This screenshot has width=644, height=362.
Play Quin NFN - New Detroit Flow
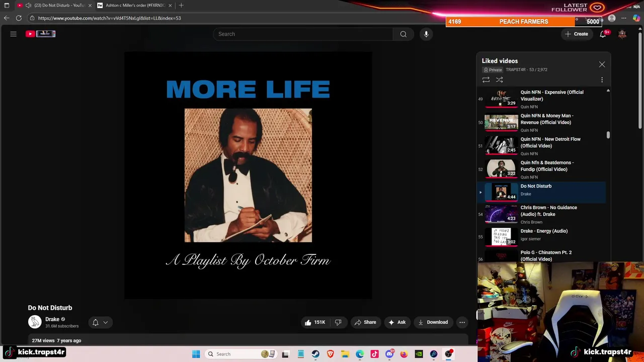(x=542, y=146)
